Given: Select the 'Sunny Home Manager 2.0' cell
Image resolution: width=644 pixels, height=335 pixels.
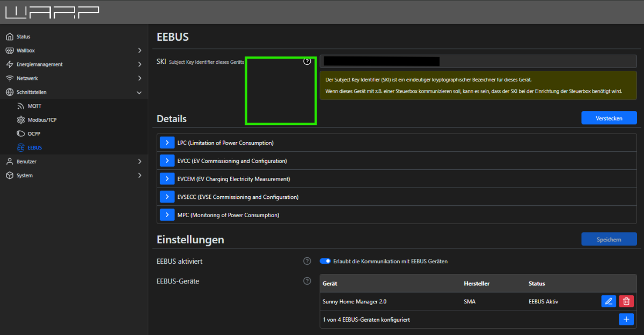Looking at the screenshot, I should pos(354,302).
